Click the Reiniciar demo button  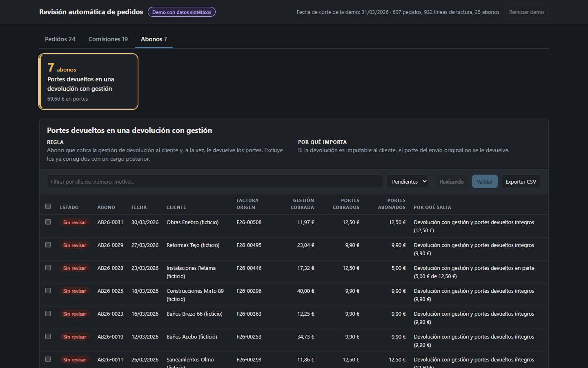[526, 12]
